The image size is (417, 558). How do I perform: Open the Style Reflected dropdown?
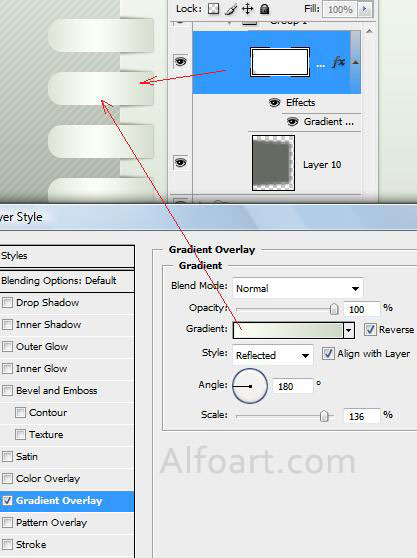(x=273, y=355)
